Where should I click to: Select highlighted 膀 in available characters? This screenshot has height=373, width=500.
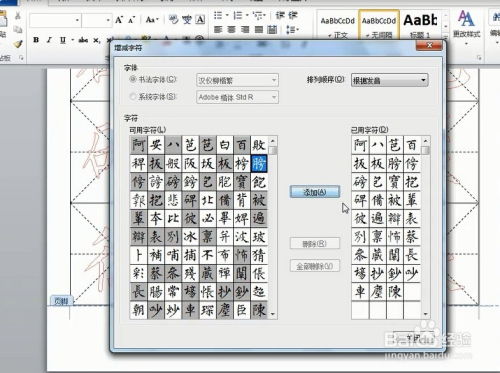259,163
